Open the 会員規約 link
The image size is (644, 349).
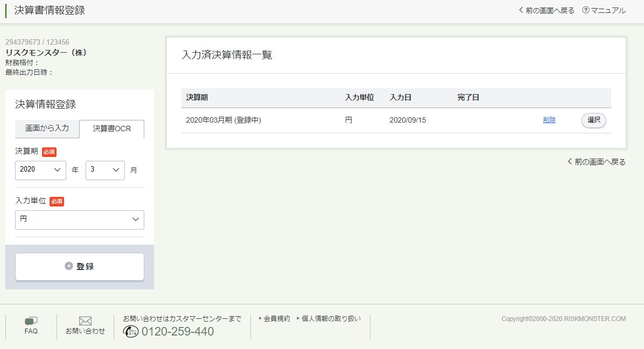coord(276,319)
